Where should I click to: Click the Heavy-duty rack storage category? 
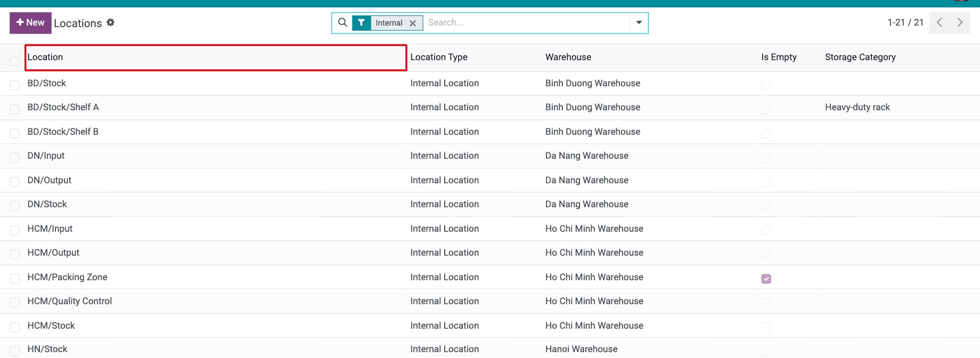click(857, 107)
